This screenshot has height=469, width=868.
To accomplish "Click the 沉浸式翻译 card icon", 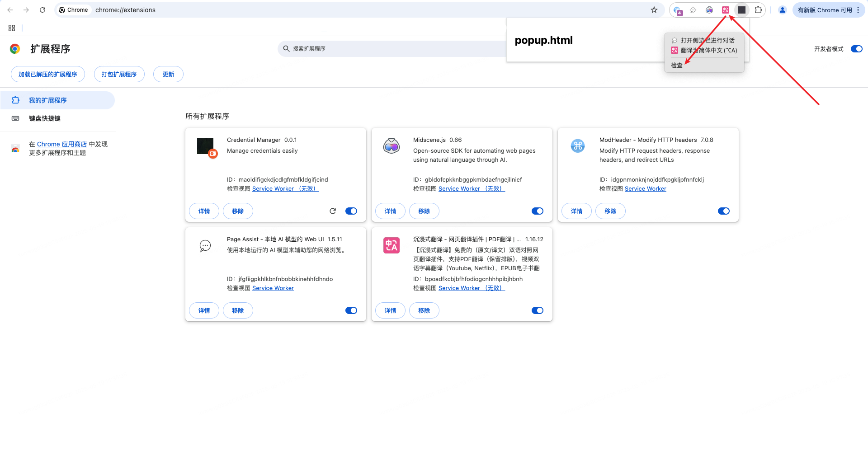I will [x=392, y=245].
